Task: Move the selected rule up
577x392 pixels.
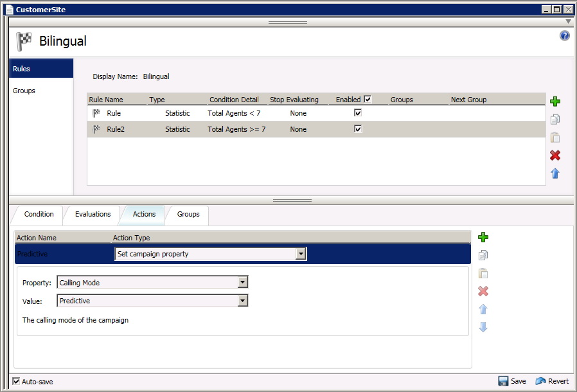Action: [x=555, y=173]
